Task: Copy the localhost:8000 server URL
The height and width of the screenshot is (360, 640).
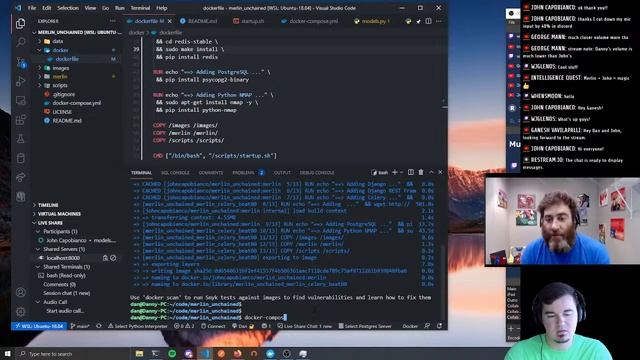Action: 105,258
